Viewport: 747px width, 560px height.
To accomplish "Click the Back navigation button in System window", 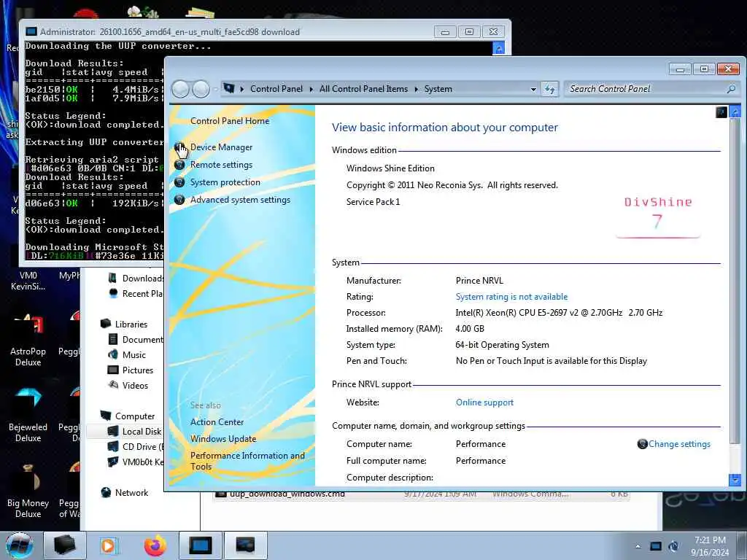I will (180, 89).
